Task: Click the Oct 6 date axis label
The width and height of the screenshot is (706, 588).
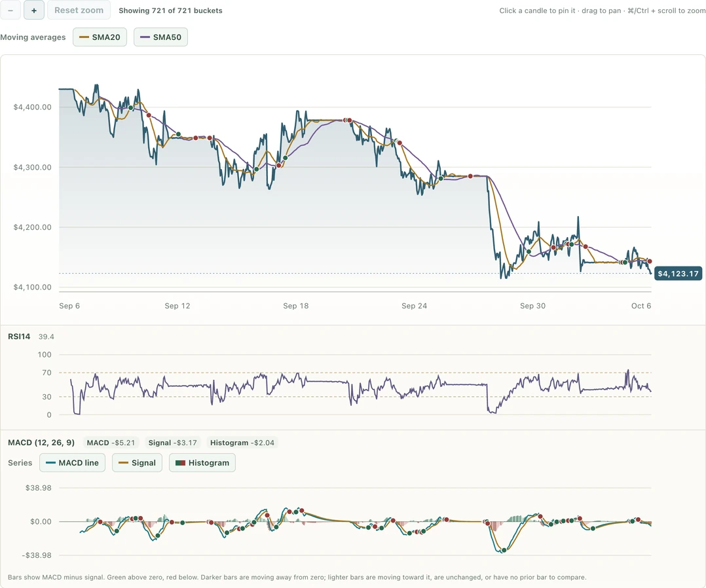Action: click(x=641, y=306)
